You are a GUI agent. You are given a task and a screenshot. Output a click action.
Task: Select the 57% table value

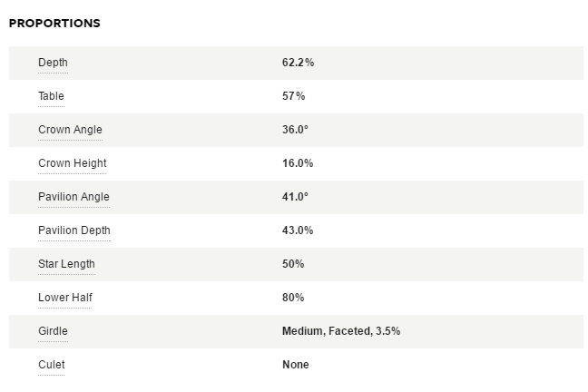click(293, 96)
